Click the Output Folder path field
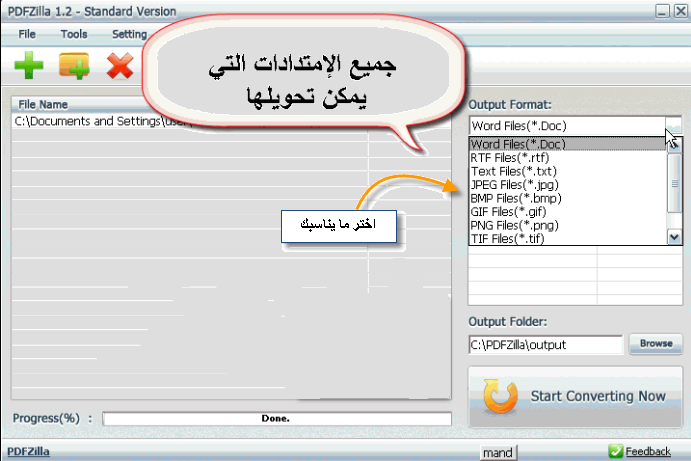 pos(546,345)
